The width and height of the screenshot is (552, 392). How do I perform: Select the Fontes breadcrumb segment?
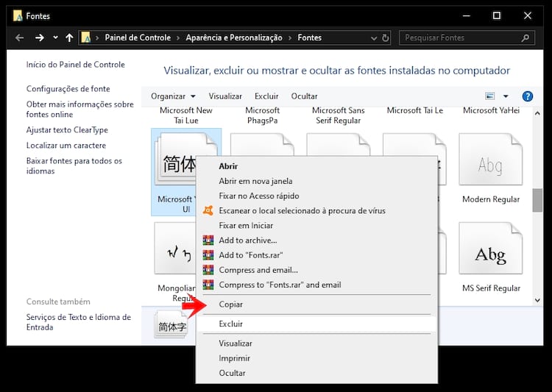pyautogui.click(x=309, y=38)
